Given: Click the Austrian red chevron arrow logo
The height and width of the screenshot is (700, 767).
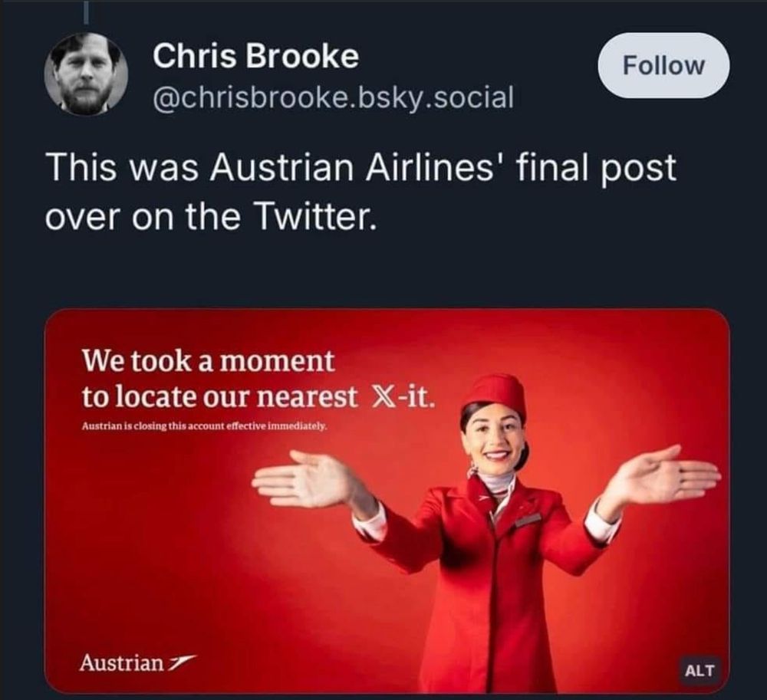Looking at the screenshot, I should click(x=183, y=663).
